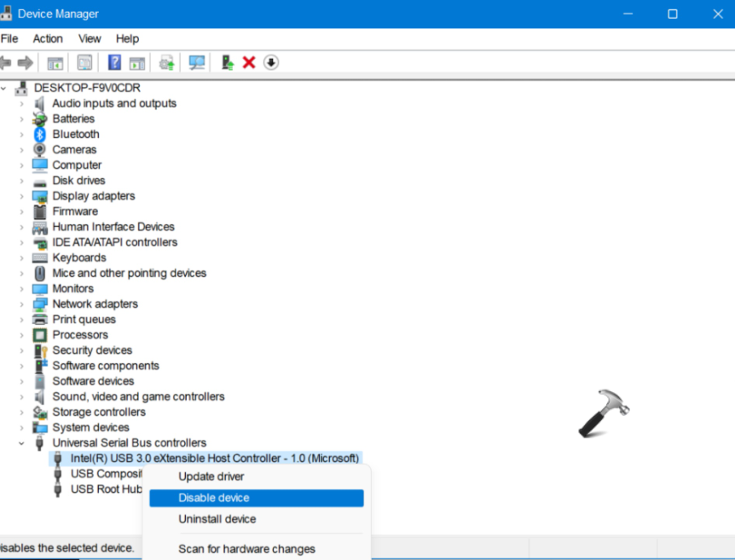
Task: Select Disable device in context menu
Action: pyautogui.click(x=257, y=498)
